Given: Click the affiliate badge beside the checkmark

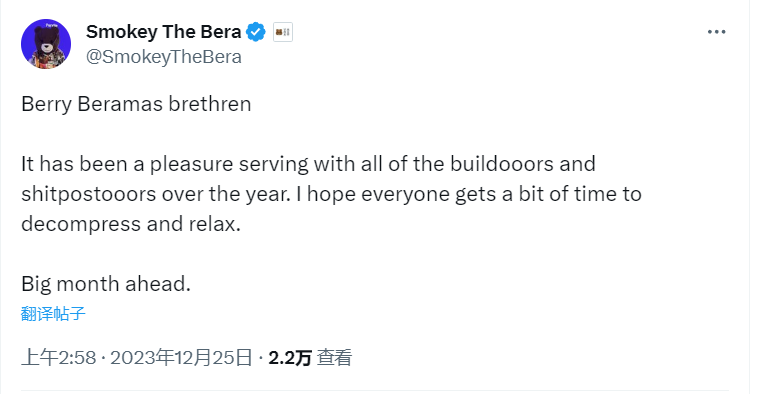Looking at the screenshot, I should (282, 32).
